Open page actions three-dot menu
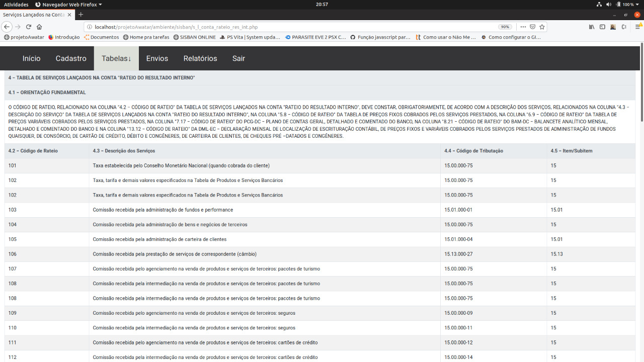This screenshot has width=644, height=362. coord(523,27)
